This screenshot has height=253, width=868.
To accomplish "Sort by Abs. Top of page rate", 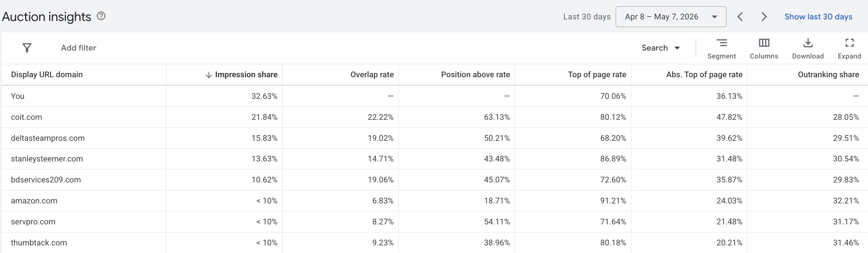I will tap(704, 75).
